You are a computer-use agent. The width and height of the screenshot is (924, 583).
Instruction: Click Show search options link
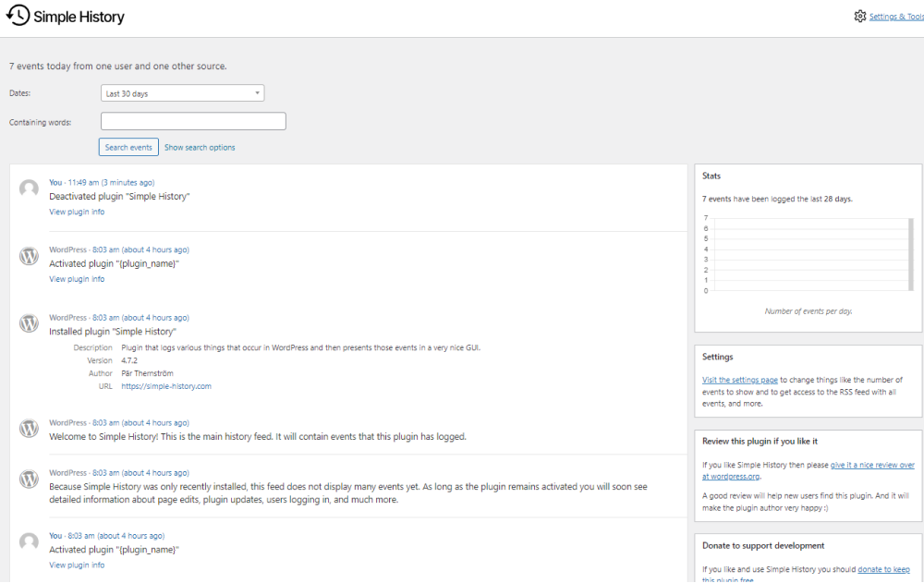click(200, 148)
